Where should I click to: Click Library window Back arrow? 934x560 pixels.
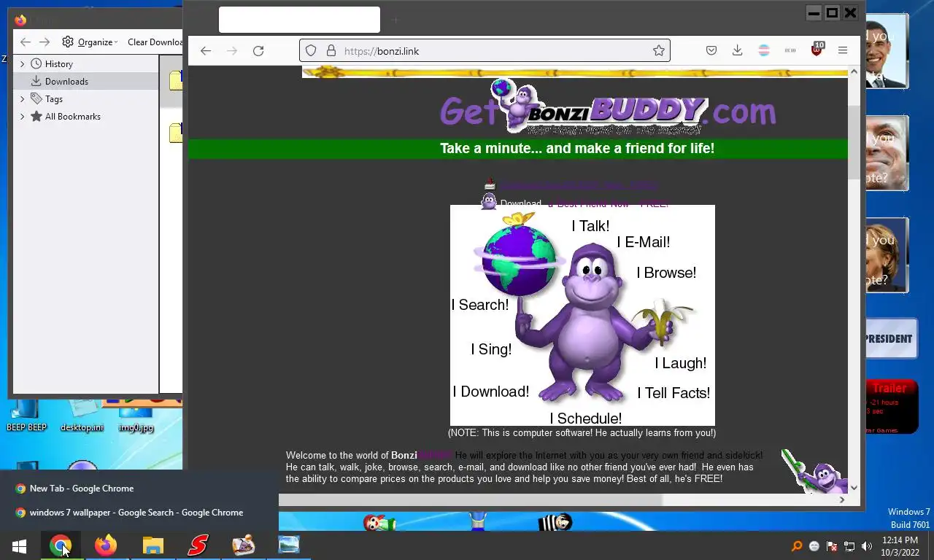click(26, 42)
